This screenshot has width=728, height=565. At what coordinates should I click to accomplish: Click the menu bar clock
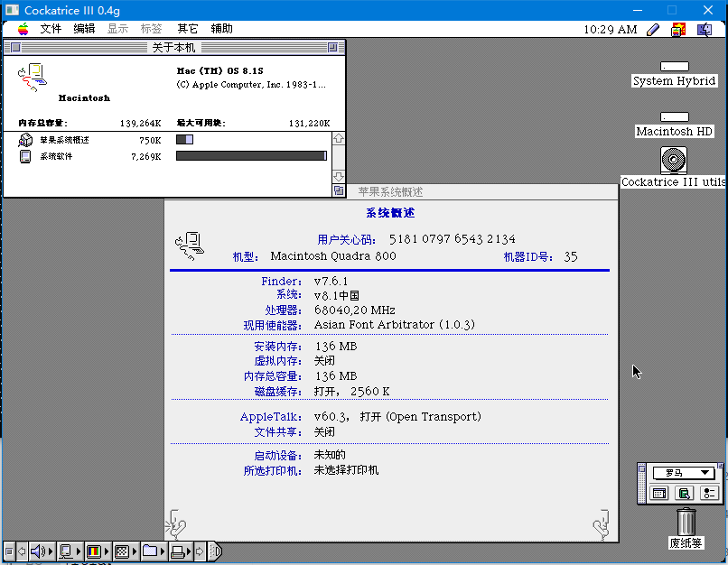pos(610,30)
